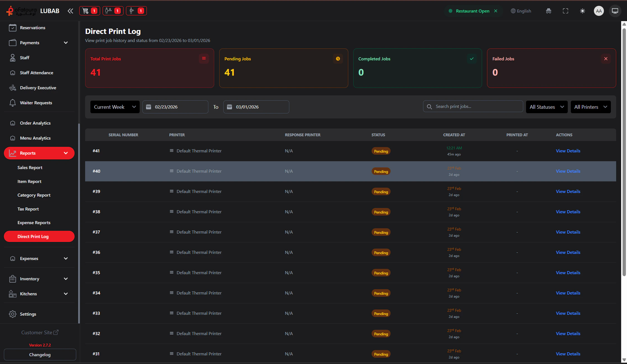The width and height of the screenshot is (627, 364).
Task: Toggle the Restaurant Open status
Action: pos(472,11)
